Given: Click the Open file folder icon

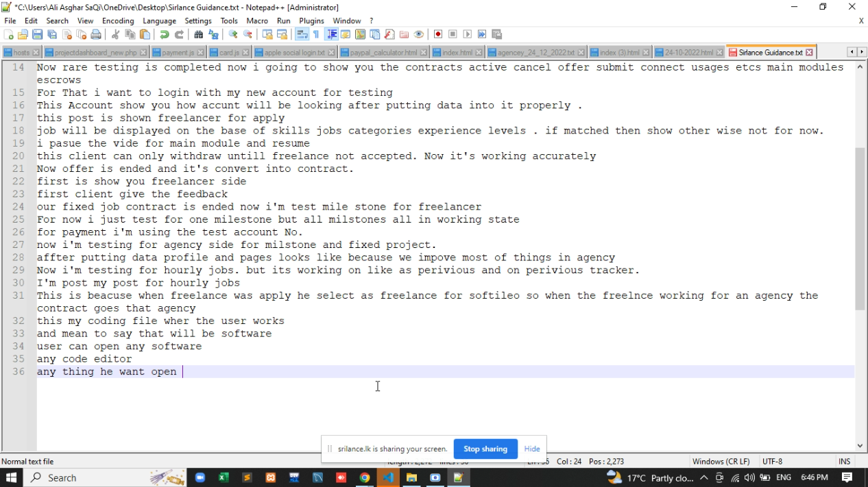Looking at the screenshot, I should click(x=23, y=35).
